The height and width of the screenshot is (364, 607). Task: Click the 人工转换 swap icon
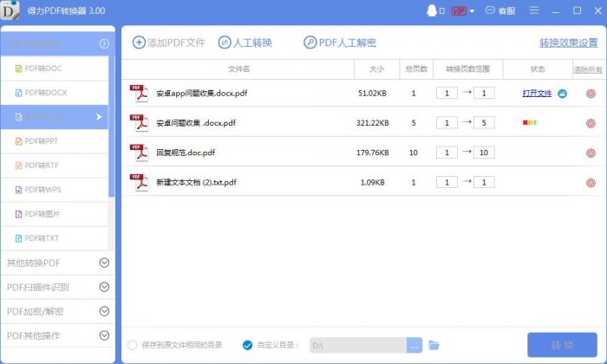click(x=225, y=42)
